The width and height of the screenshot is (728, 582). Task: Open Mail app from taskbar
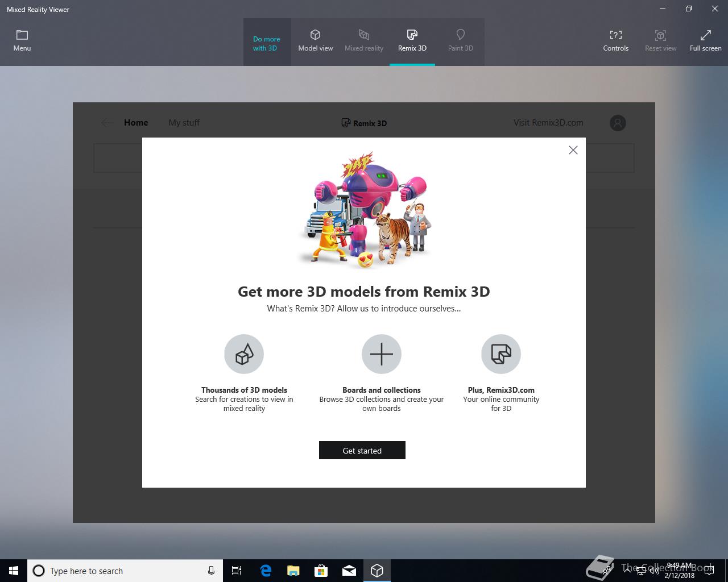pyautogui.click(x=349, y=571)
